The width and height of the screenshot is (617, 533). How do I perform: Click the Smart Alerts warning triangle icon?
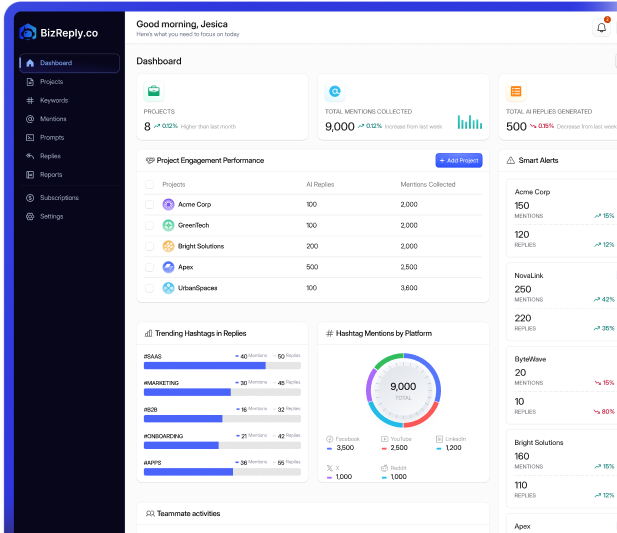510,160
